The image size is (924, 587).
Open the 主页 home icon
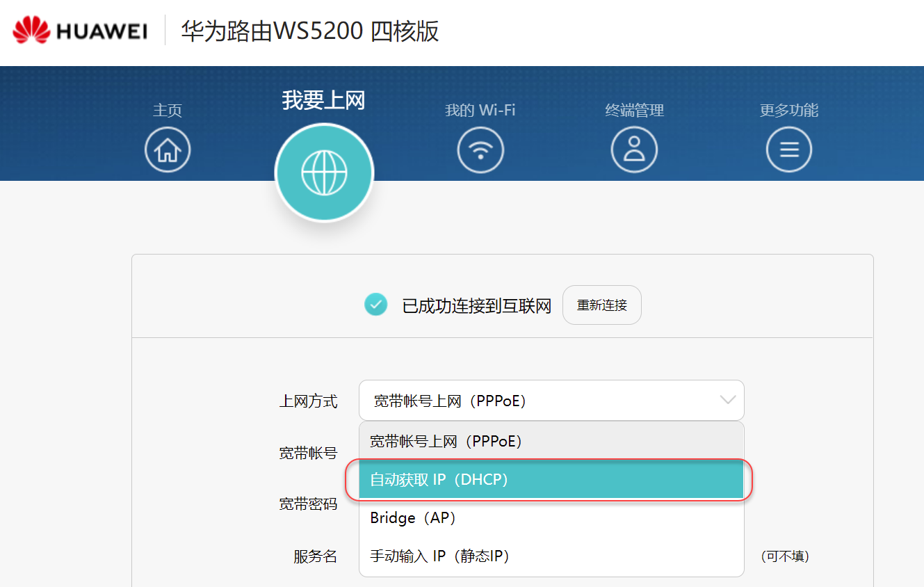click(x=168, y=150)
